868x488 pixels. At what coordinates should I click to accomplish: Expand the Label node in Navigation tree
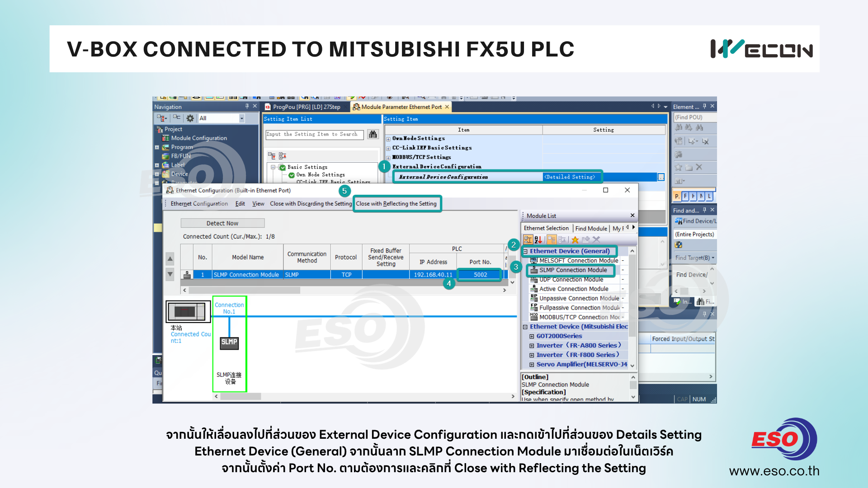pyautogui.click(x=157, y=165)
